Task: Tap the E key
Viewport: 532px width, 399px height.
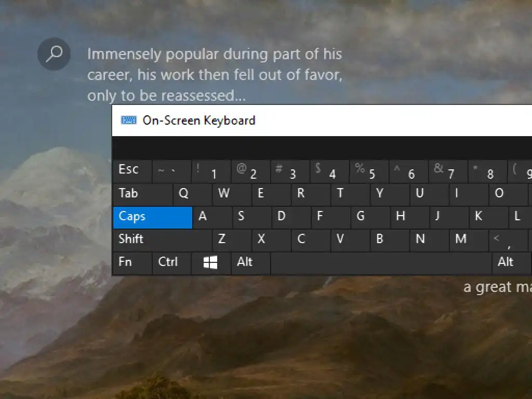Action: pyautogui.click(x=272, y=194)
